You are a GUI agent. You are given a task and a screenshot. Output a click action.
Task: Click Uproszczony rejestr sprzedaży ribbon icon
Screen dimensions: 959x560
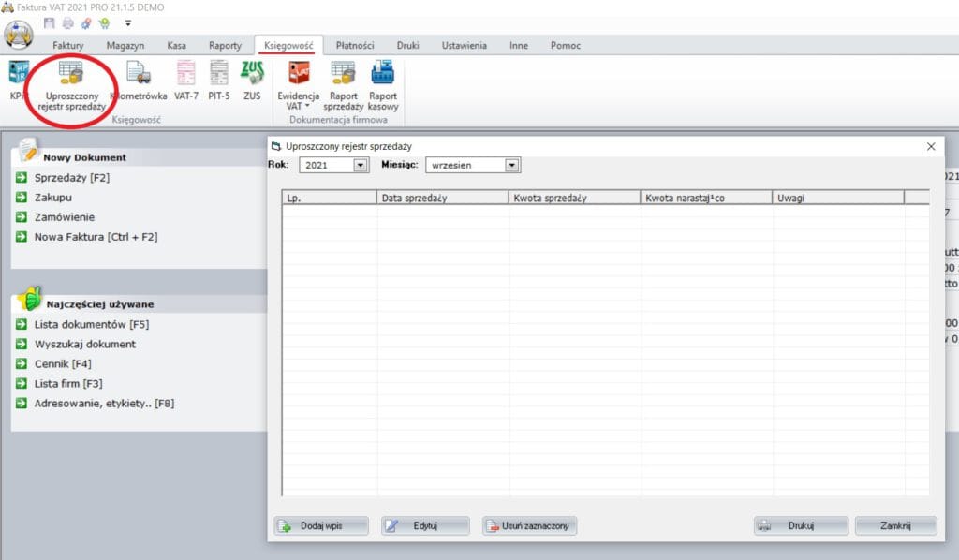click(71, 82)
